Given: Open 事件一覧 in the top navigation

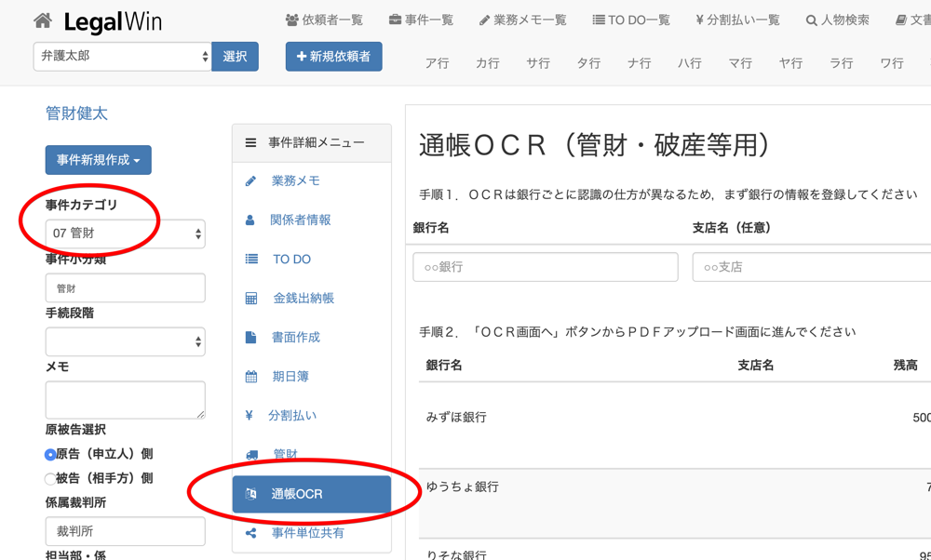Looking at the screenshot, I should (x=421, y=20).
